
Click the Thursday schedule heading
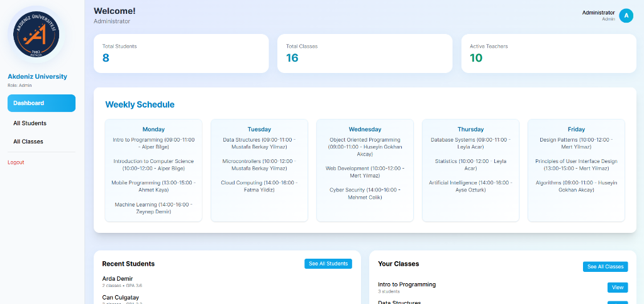click(x=470, y=129)
